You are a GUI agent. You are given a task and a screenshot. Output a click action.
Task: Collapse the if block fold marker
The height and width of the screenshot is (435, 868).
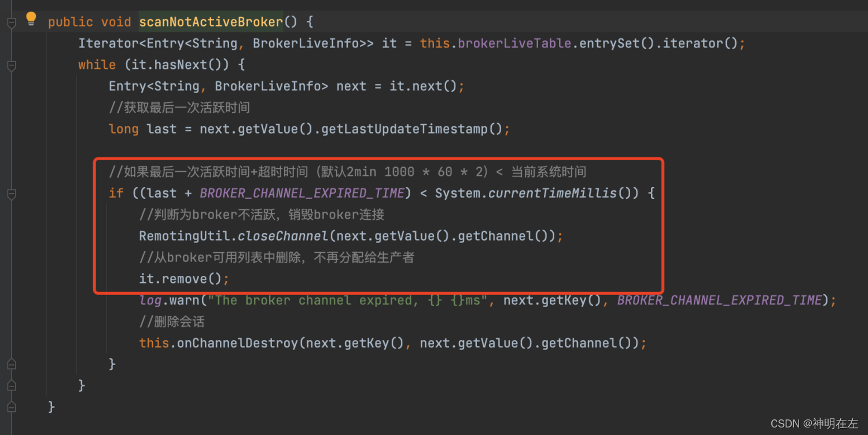click(x=11, y=194)
